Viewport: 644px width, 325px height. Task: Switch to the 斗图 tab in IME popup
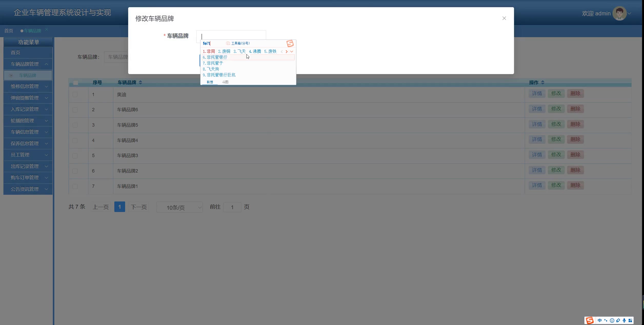pyautogui.click(x=225, y=82)
